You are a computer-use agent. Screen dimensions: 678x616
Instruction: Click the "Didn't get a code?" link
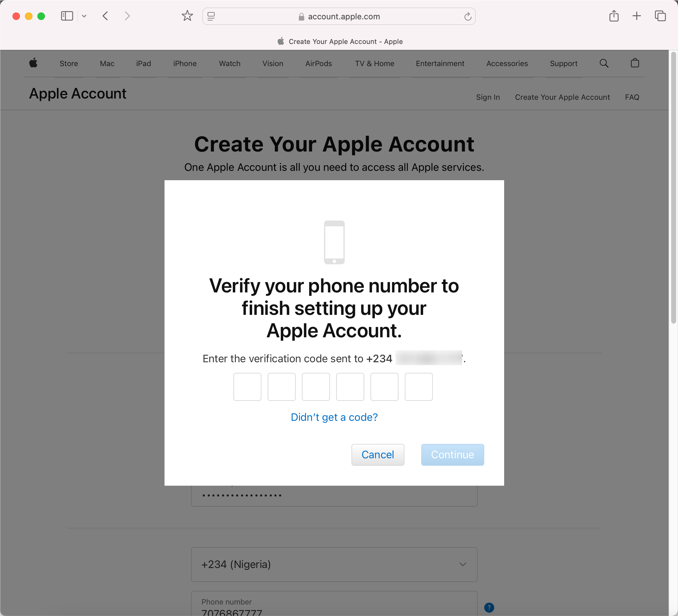pos(334,417)
